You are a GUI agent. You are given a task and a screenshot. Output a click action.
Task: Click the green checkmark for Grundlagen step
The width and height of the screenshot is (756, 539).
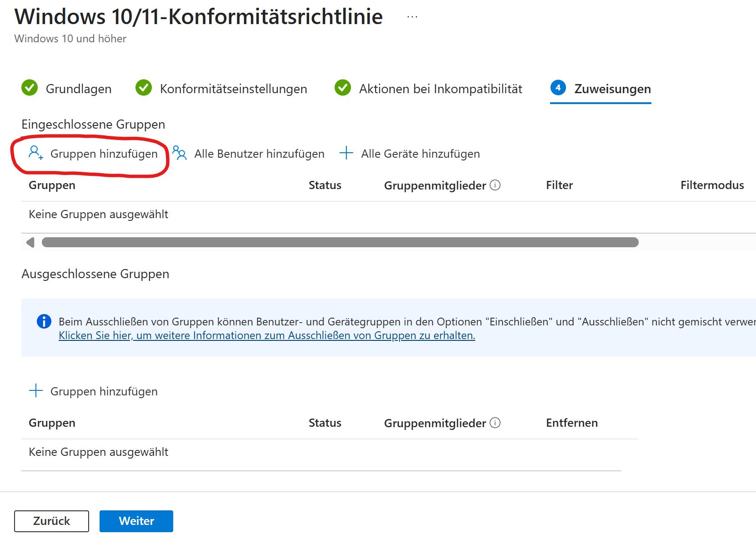pos(30,88)
